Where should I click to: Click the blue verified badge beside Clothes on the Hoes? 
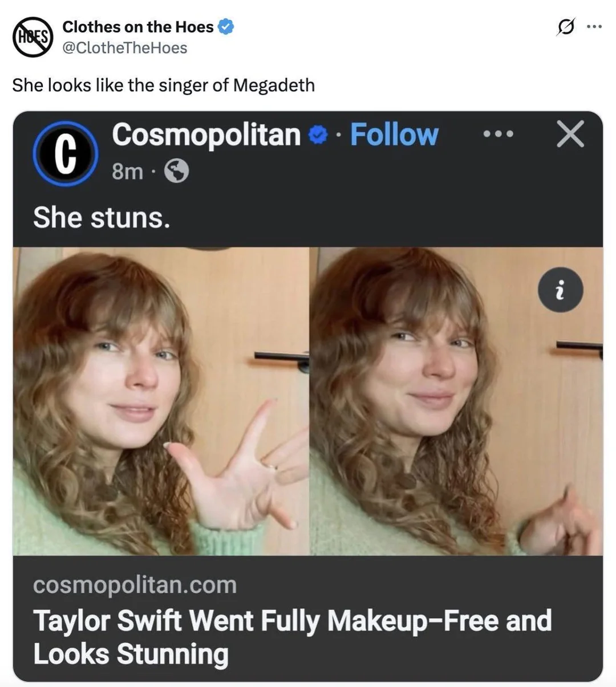(x=226, y=26)
